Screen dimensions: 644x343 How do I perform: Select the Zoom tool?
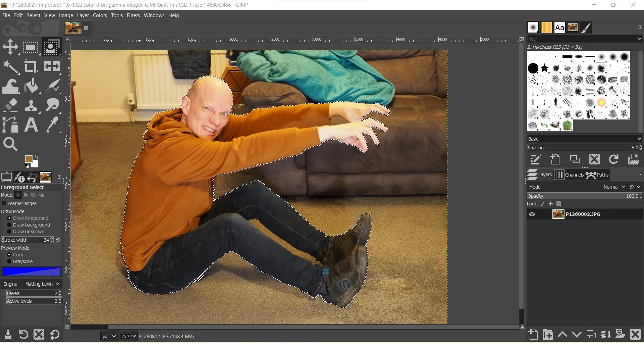[10, 144]
